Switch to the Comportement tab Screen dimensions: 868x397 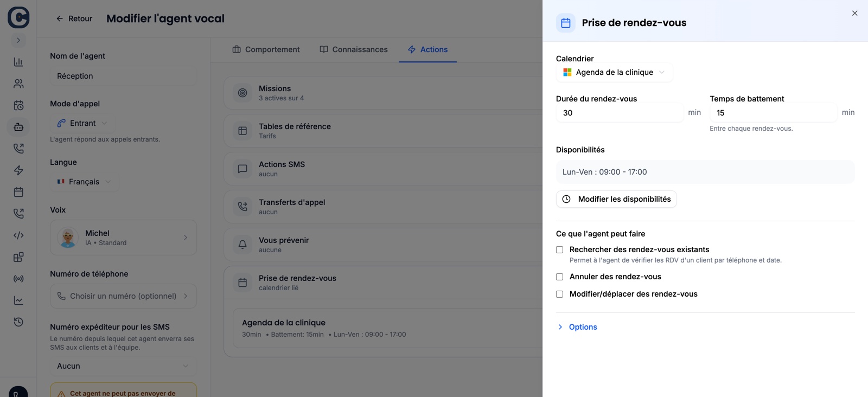click(x=266, y=49)
